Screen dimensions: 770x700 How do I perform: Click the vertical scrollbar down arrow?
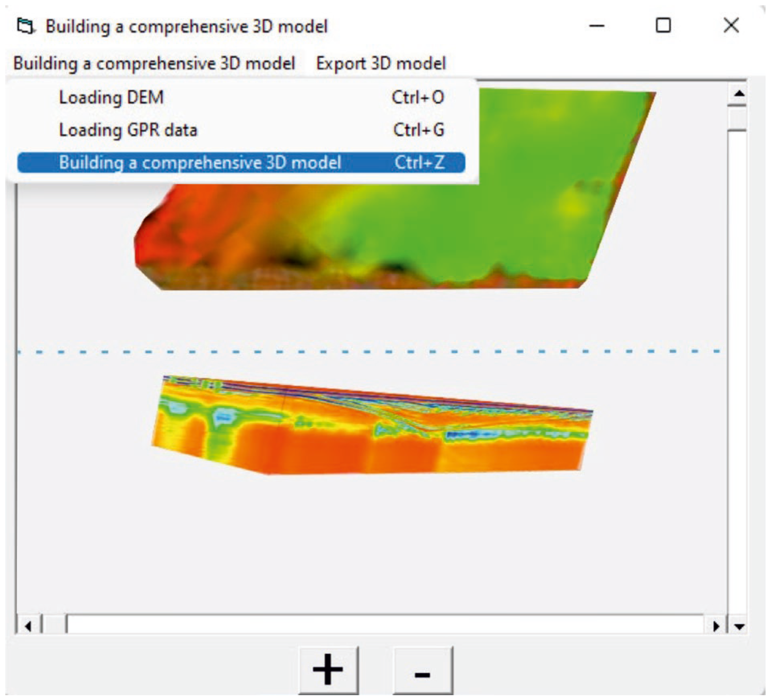(739, 626)
